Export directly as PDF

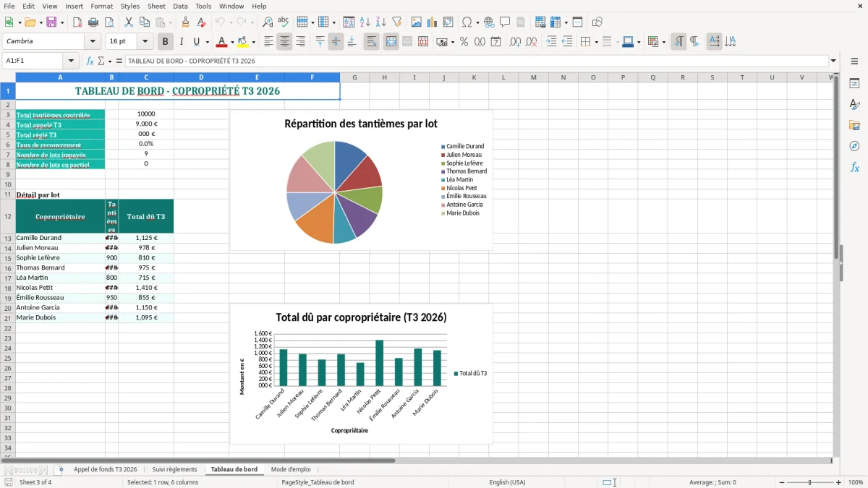click(77, 22)
